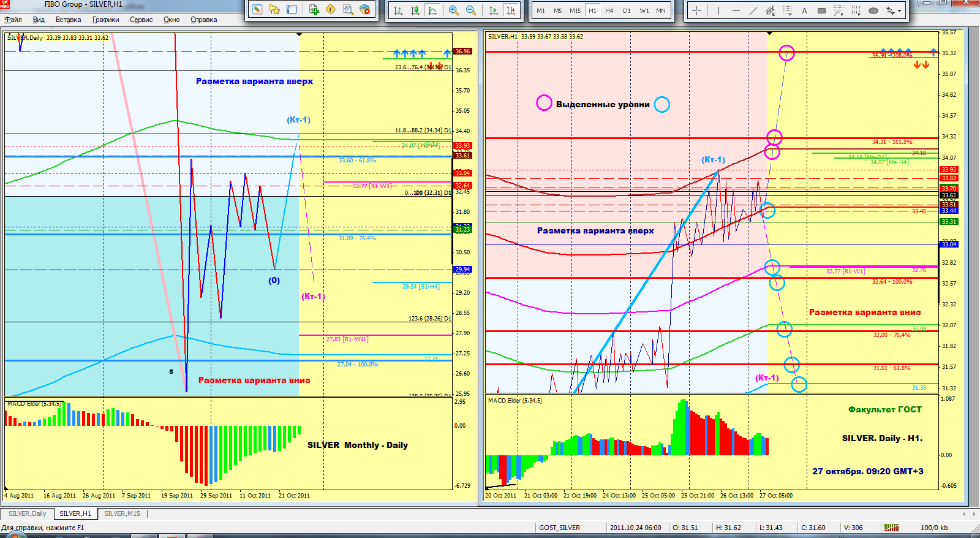Screen dimensions: 980x538
Task: Select the Horizontal Line drawing tool
Action: [x=736, y=10]
